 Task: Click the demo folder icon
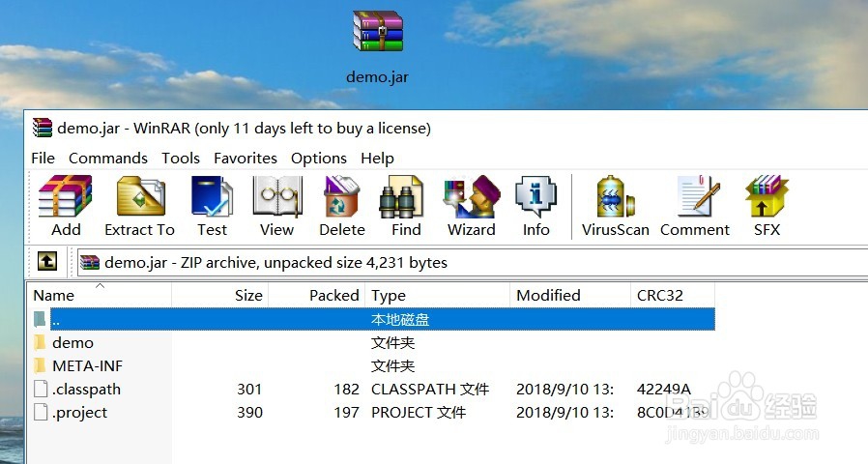(x=40, y=343)
